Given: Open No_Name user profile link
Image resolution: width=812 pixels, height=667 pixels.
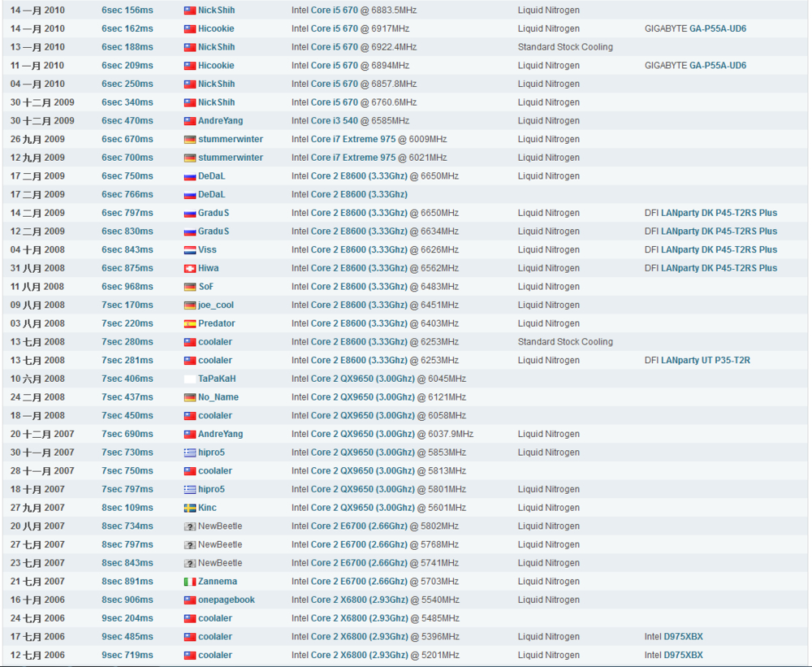Looking at the screenshot, I should pos(218,397).
